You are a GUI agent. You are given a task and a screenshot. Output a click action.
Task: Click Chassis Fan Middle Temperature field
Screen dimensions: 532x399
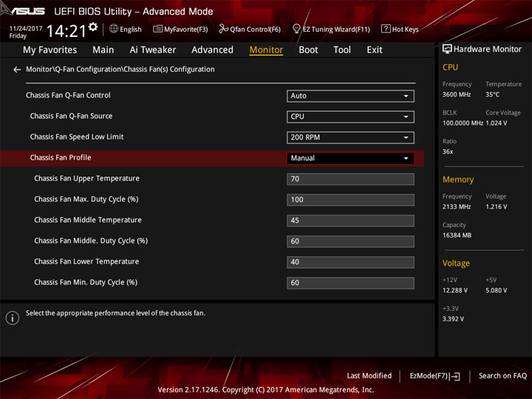point(350,220)
